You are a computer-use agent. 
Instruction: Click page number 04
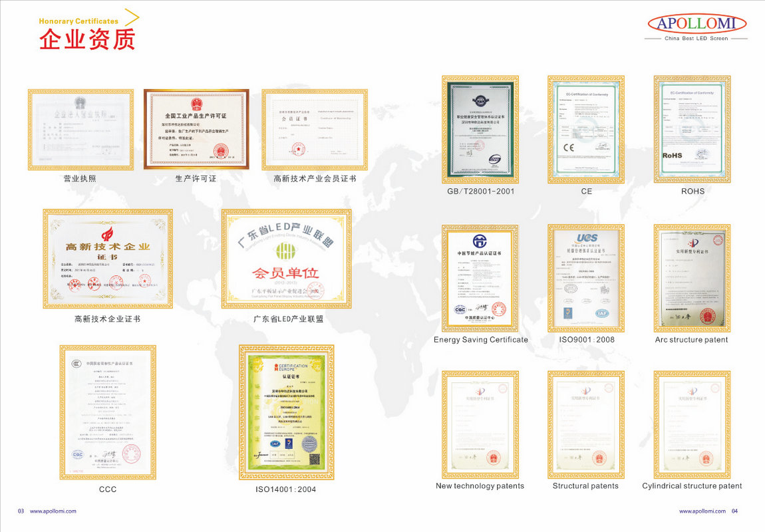735,511
